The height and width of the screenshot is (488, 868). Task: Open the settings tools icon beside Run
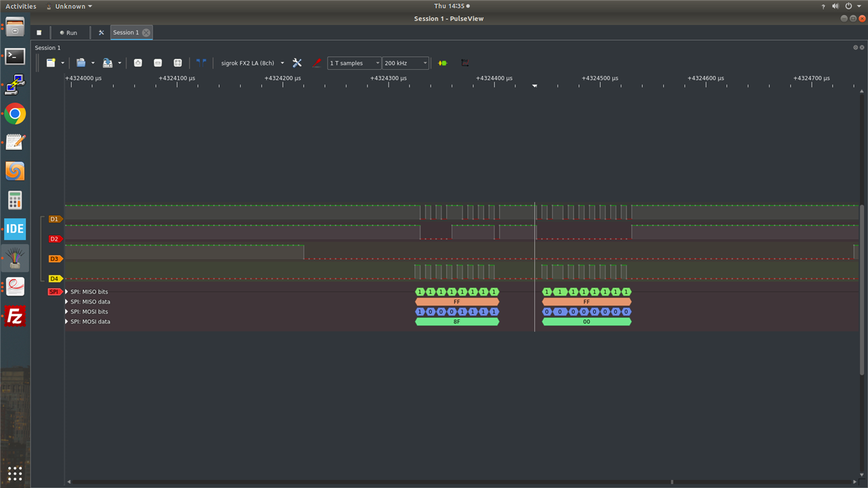[x=101, y=33]
